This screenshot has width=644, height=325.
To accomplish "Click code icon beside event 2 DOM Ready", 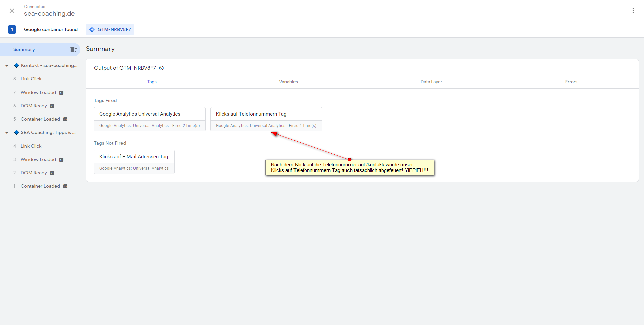I will tap(52, 173).
